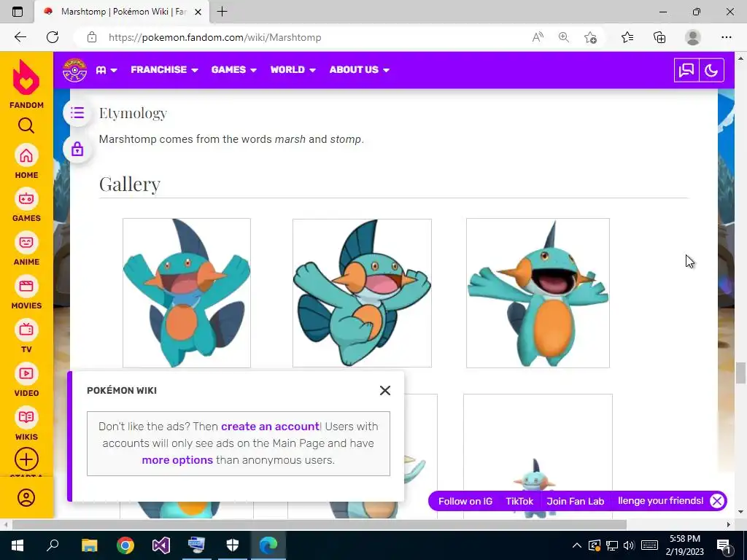Open Windows Security shield in taskbar

point(233,545)
